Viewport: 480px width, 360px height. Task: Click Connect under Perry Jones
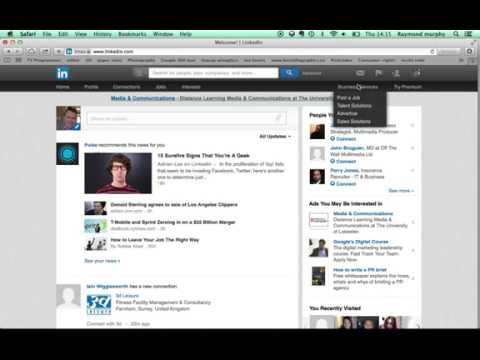coord(346,184)
